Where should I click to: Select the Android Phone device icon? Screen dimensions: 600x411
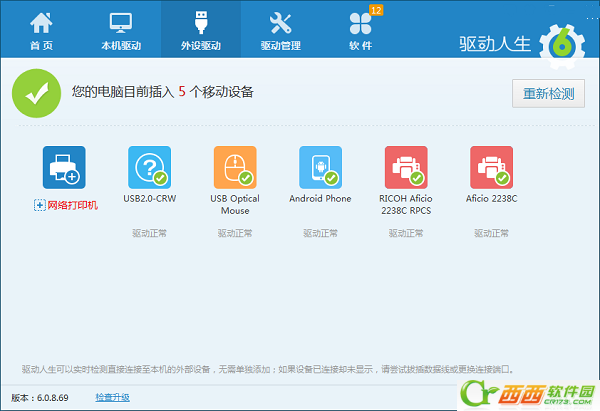coord(320,167)
